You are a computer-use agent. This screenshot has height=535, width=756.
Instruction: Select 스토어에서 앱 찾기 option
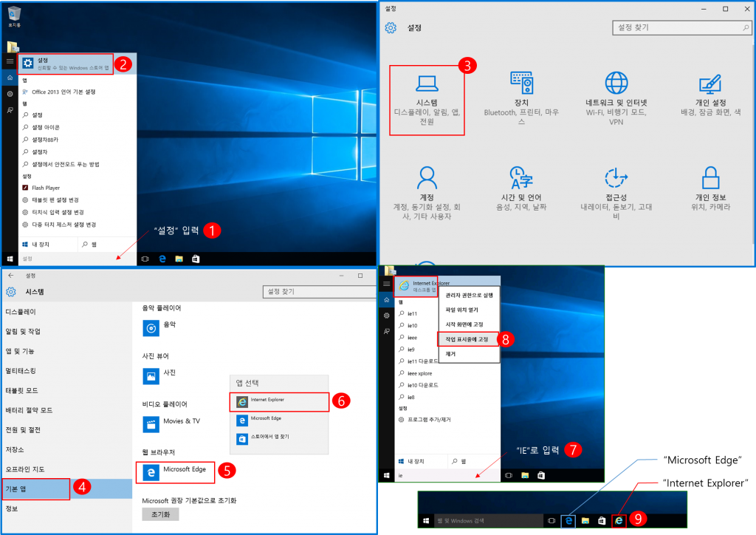coord(278,438)
